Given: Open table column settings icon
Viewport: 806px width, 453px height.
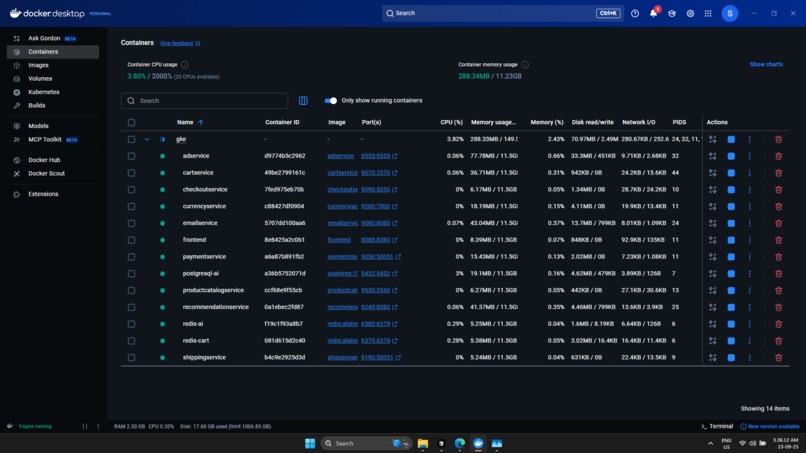Looking at the screenshot, I should tap(303, 101).
